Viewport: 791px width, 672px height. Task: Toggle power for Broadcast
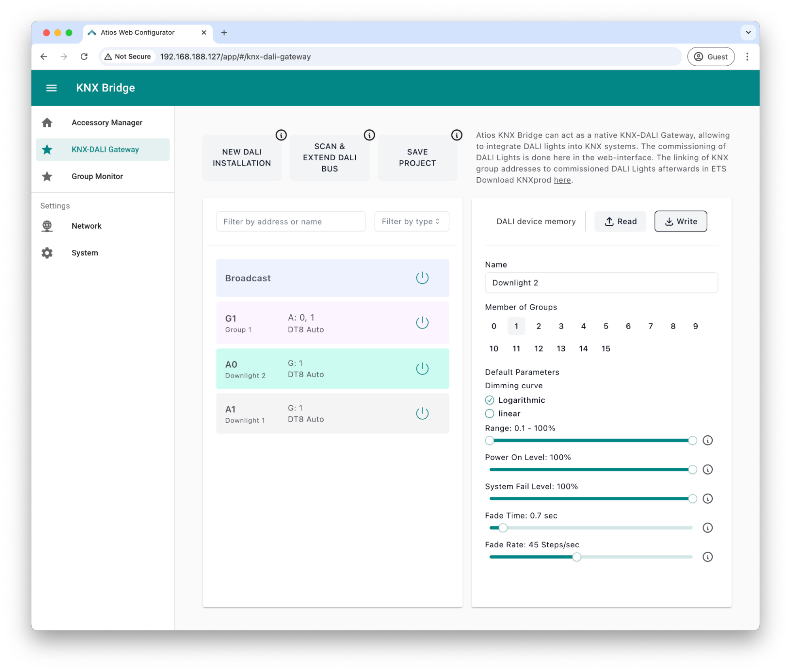(422, 278)
